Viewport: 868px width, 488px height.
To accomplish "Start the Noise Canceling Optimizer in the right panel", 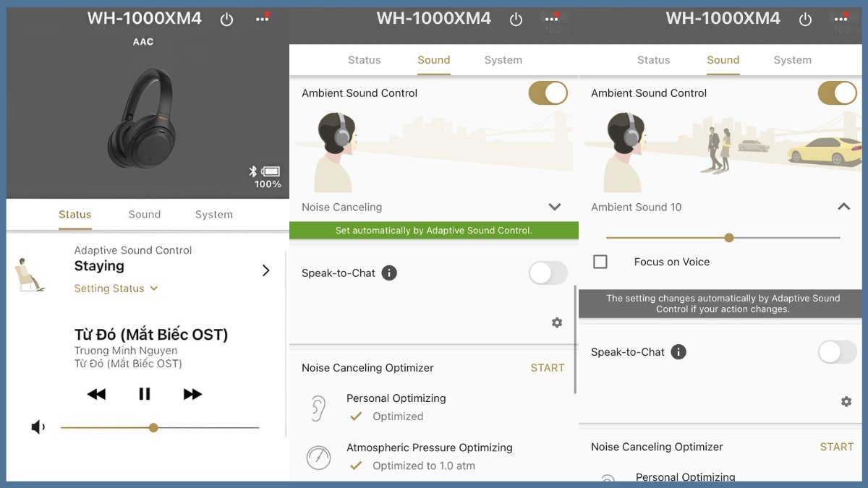I will [837, 447].
